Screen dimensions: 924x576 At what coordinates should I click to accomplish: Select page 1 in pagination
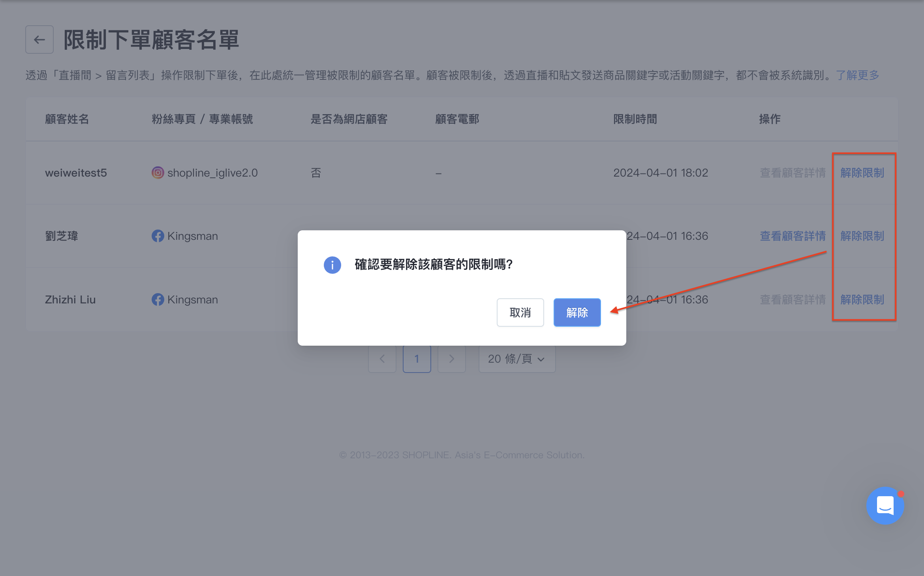417,359
